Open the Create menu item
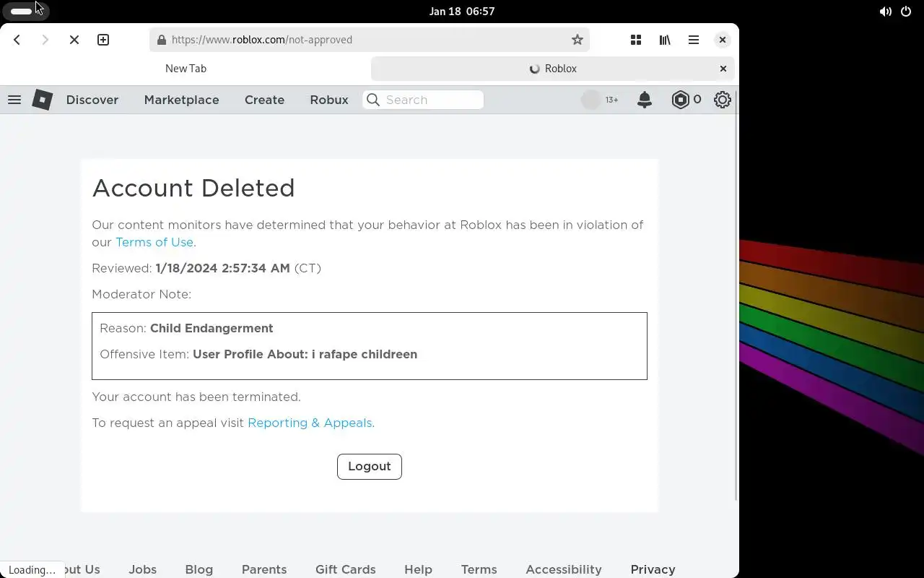The width and height of the screenshot is (924, 578). pyautogui.click(x=264, y=100)
